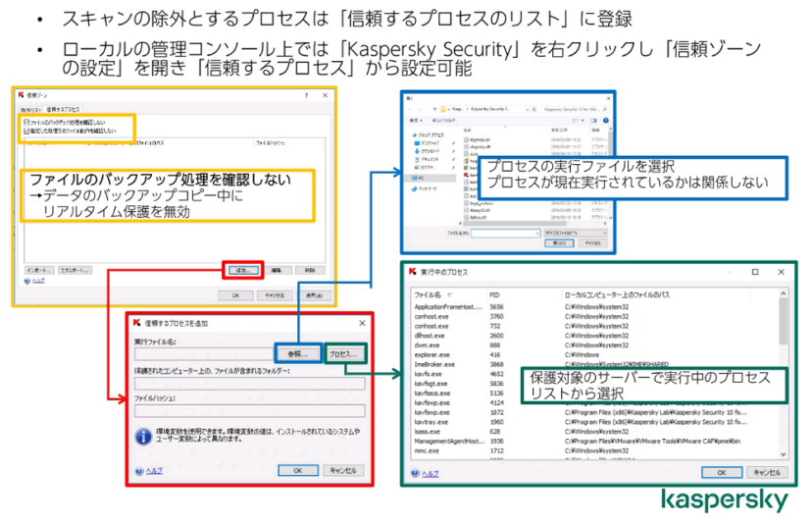
Task: Sort by ファイル名 column in running processes window
Action: pyautogui.click(x=428, y=294)
